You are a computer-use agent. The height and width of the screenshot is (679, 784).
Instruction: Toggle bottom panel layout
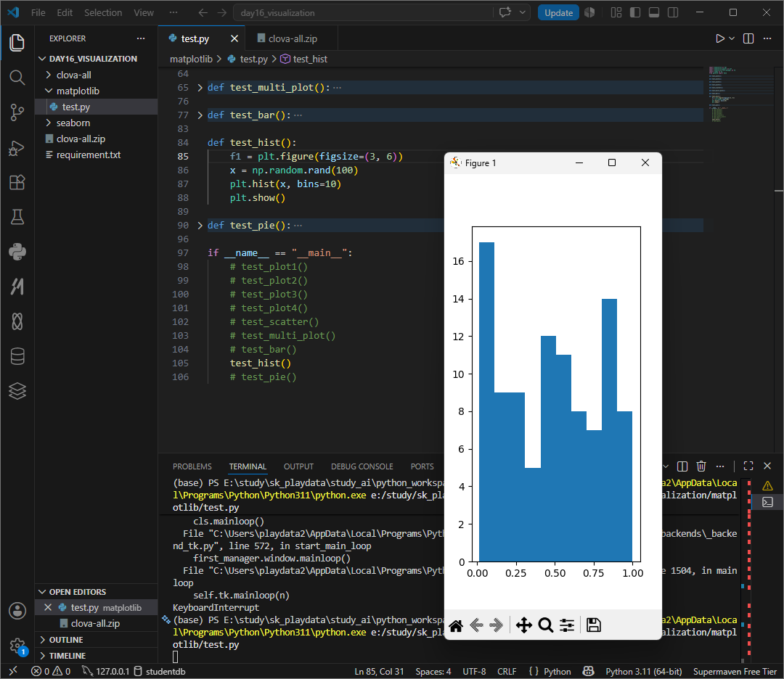(x=654, y=12)
